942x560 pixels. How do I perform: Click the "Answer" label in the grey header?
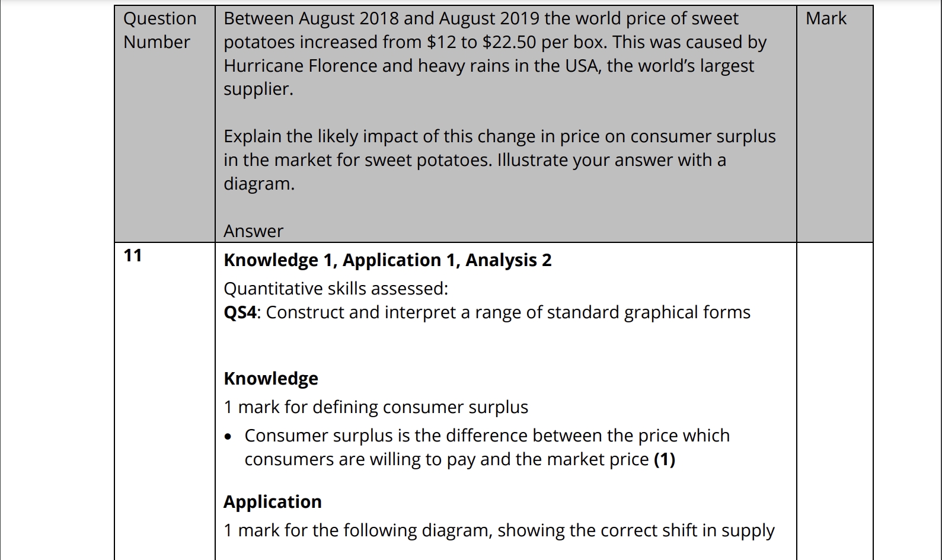(x=253, y=231)
